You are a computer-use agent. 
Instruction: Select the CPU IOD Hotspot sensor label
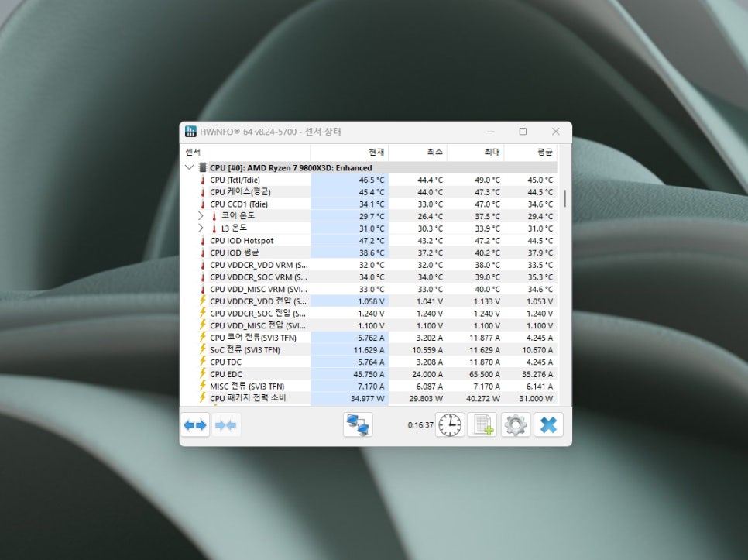[x=242, y=241]
